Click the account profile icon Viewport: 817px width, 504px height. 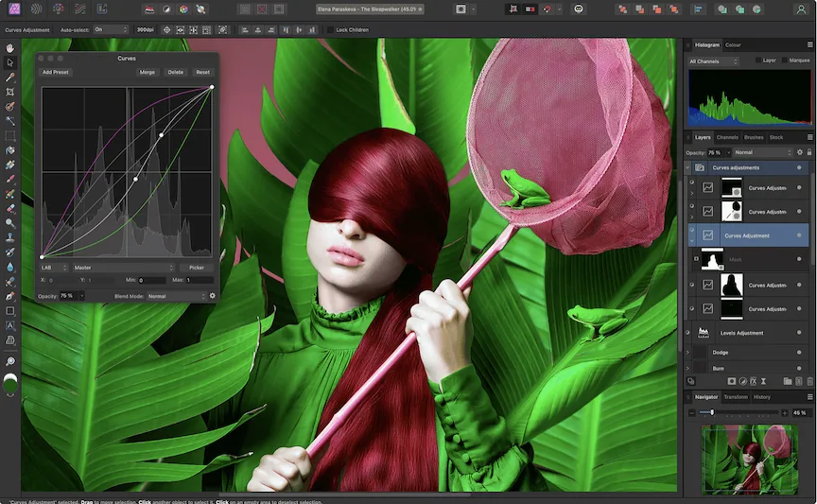(x=799, y=9)
